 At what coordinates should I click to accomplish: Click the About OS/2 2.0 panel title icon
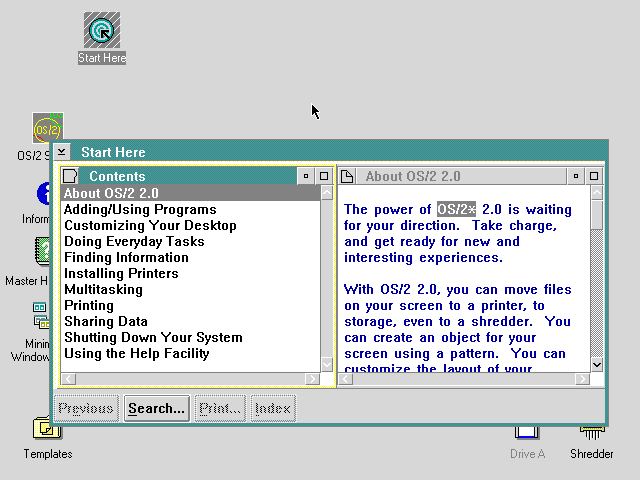[347, 176]
